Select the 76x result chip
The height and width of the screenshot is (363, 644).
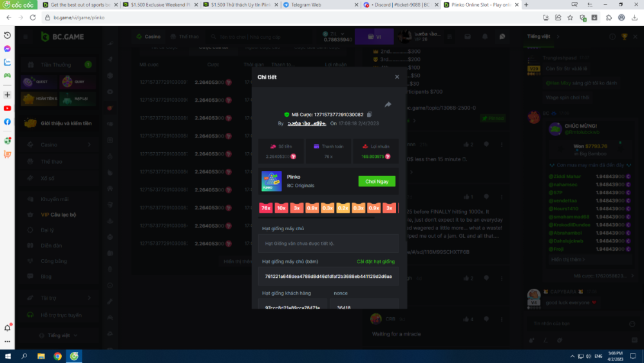pyautogui.click(x=266, y=208)
